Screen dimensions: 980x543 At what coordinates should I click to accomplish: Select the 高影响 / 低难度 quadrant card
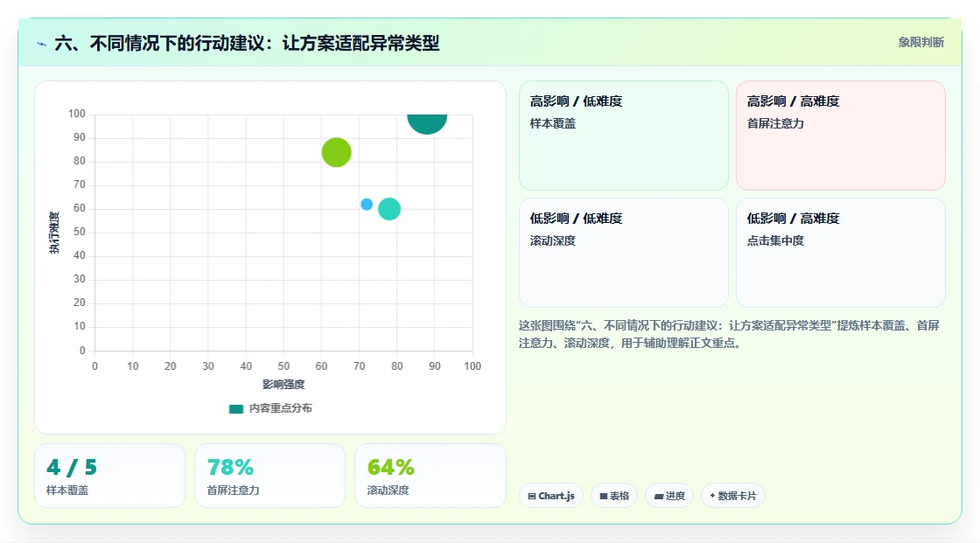click(x=624, y=136)
